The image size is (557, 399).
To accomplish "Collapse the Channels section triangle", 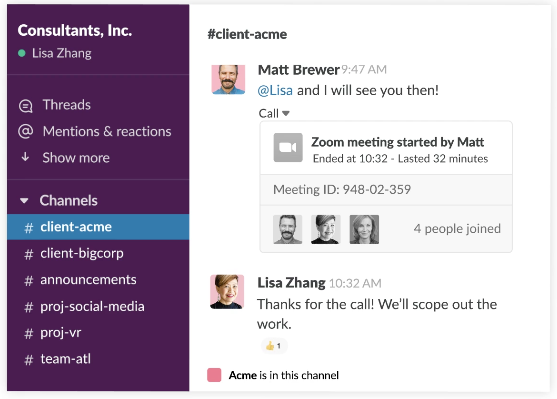I will [x=24, y=201].
